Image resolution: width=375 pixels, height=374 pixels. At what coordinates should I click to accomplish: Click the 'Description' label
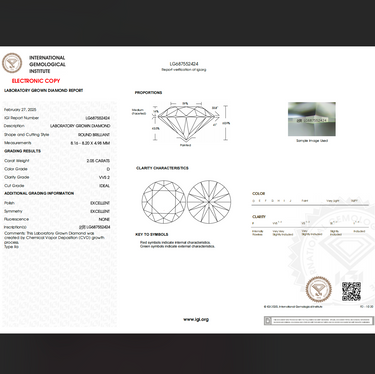point(14,126)
